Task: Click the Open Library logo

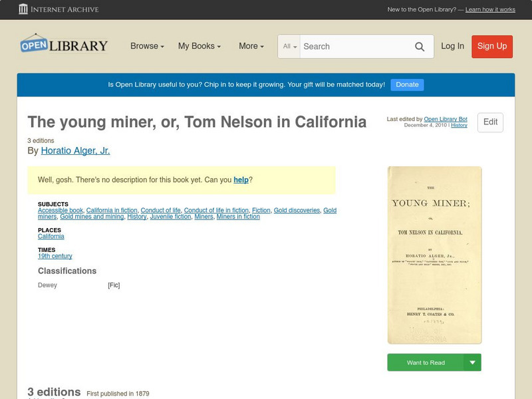Action: click(x=64, y=45)
